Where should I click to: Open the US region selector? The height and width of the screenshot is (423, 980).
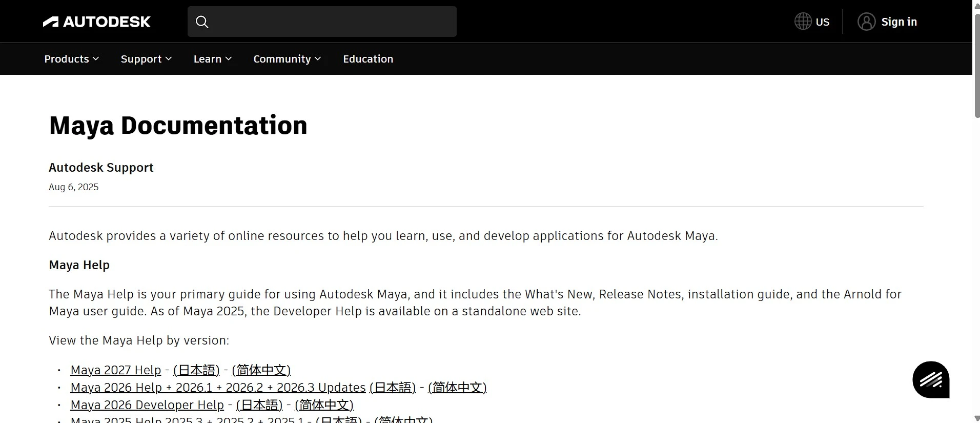point(812,22)
